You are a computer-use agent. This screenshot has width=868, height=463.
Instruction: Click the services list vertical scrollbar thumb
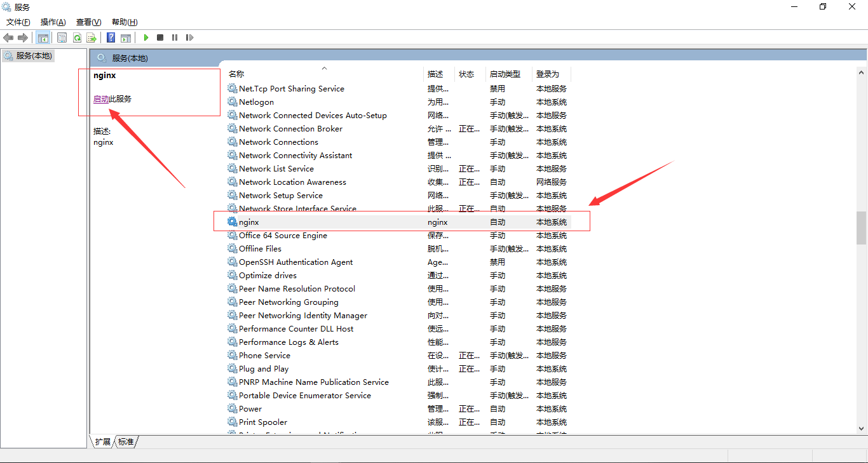[x=861, y=228]
